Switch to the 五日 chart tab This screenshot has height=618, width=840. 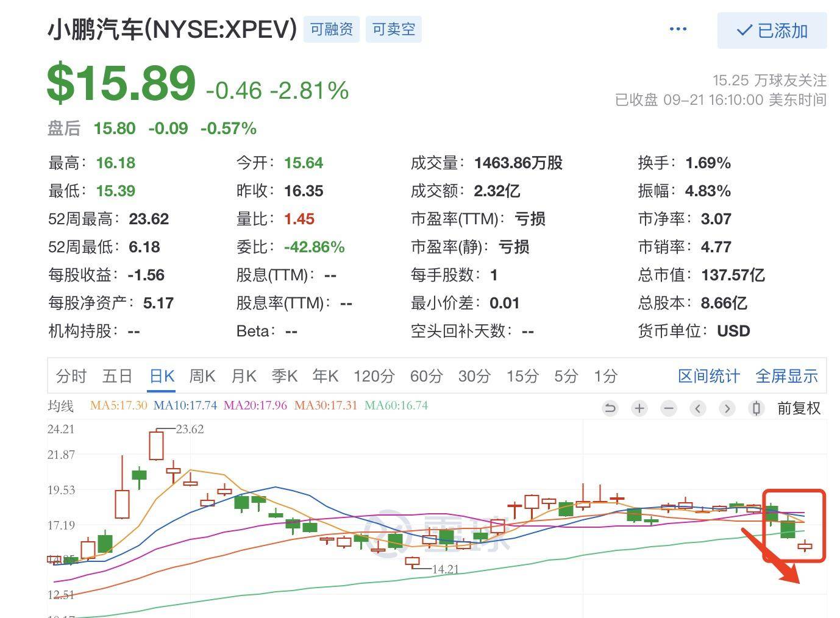click(118, 376)
